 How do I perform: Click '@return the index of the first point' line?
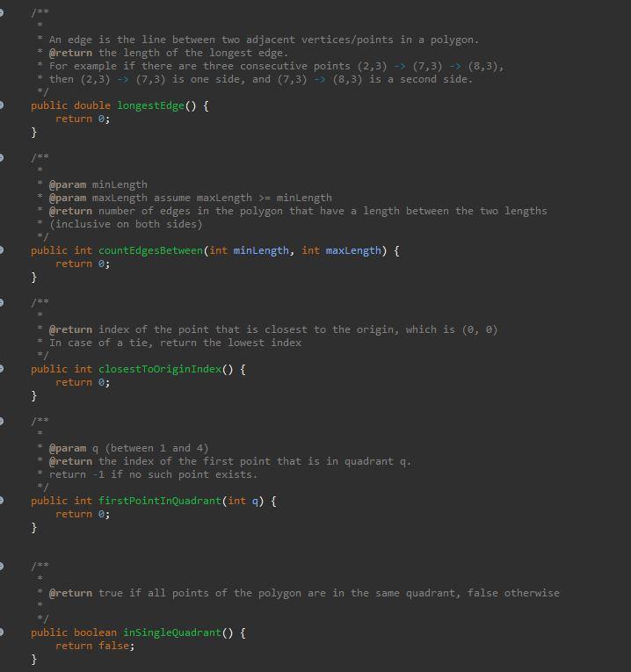pos(230,461)
